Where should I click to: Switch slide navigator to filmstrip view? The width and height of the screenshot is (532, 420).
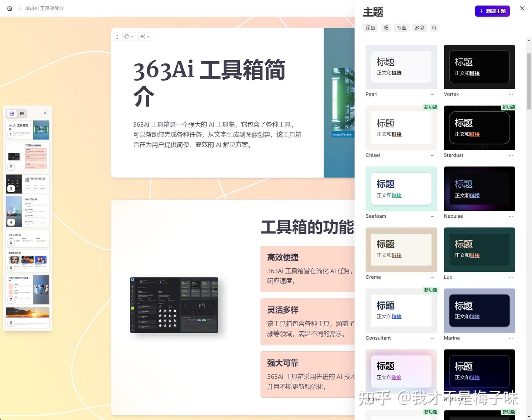pyautogui.click(x=12, y=113)
